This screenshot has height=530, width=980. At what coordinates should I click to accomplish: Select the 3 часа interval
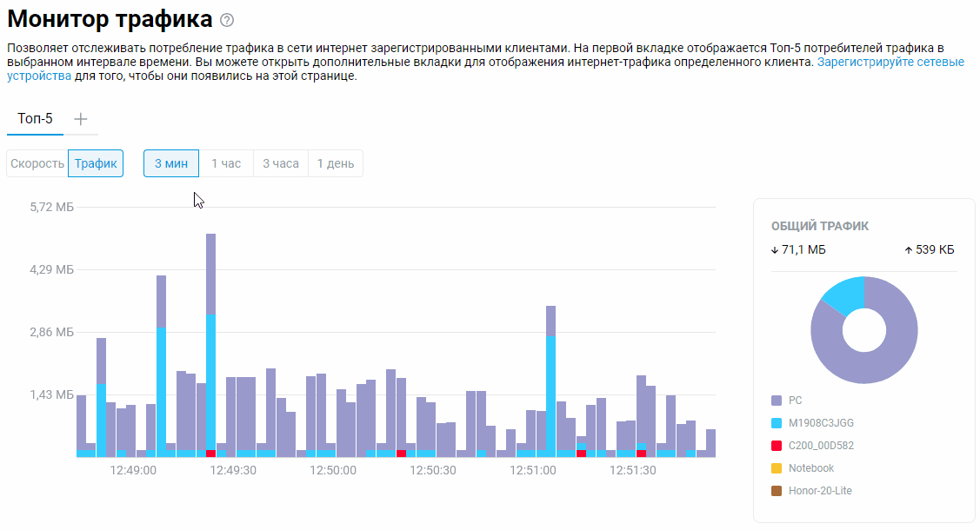tap(281, 163)
